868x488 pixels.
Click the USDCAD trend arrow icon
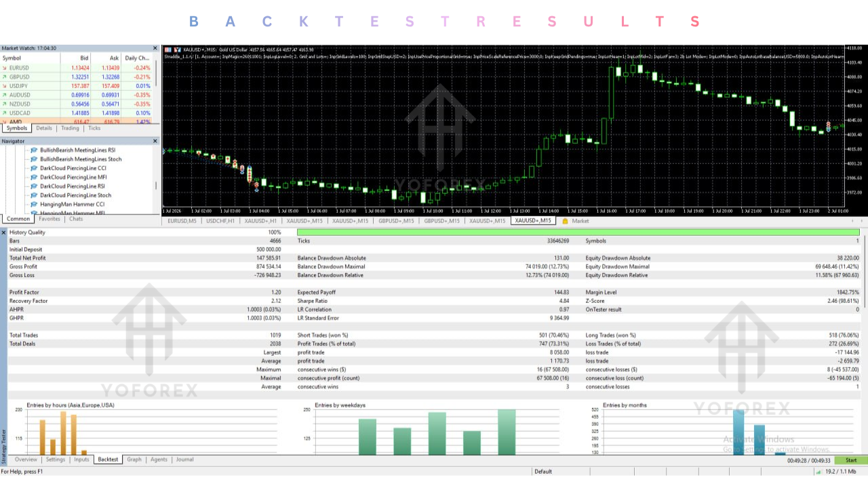[x=5, y=113]
